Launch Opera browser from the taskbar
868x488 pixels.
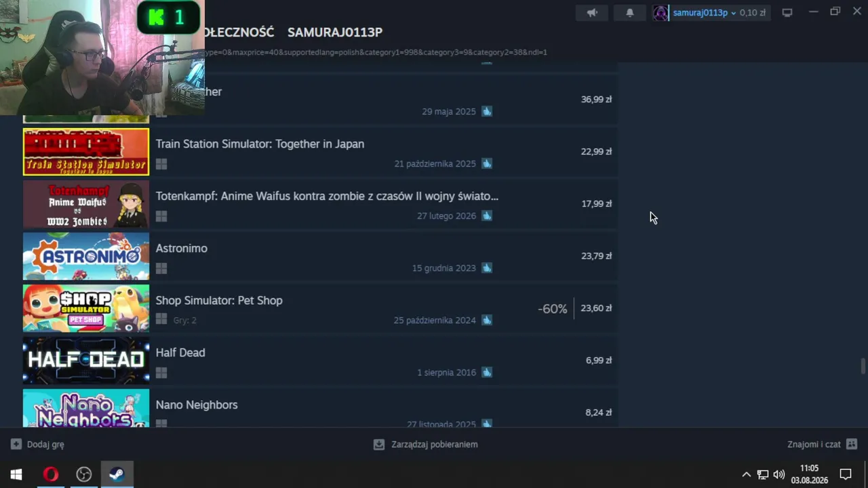point(50,474)
